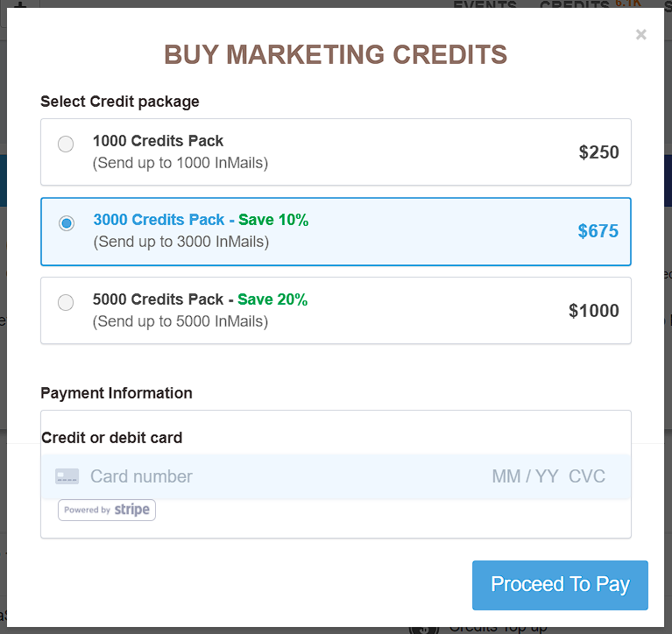Select the 1000 Credits Pack radio button
This screenshot has height=634, width=672.
point(66,144)
